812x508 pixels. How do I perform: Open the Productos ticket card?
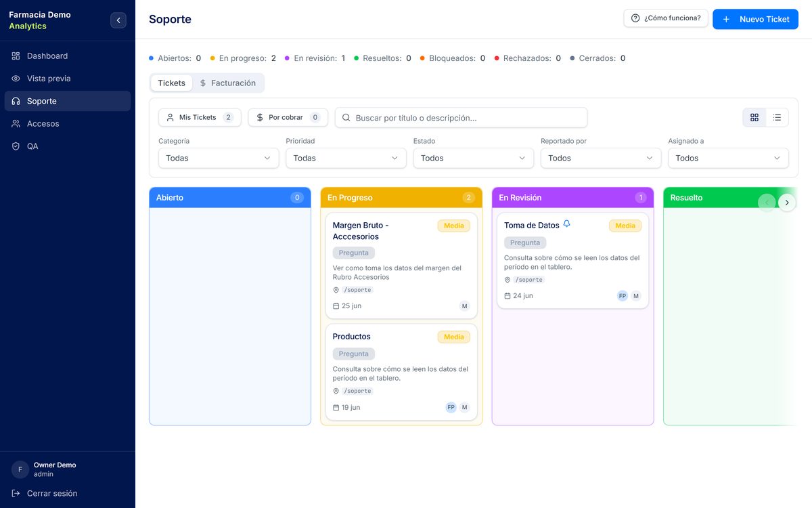tap(401, 372)
